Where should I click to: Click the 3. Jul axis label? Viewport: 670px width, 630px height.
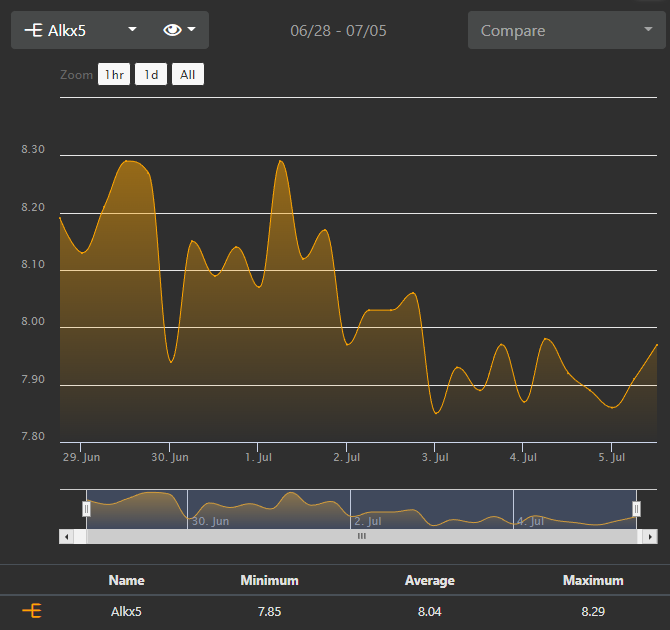coord(435,457)
